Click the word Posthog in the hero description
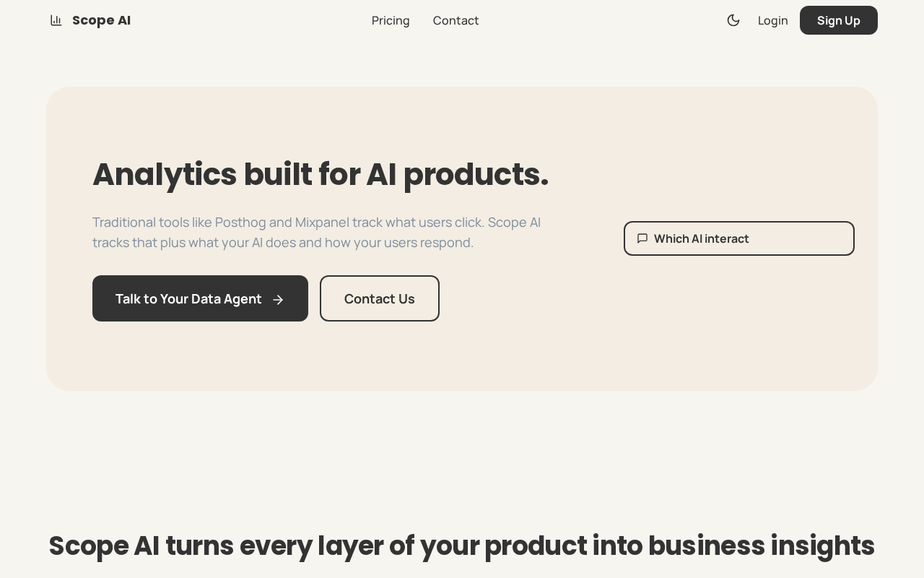 pos(240,223)
